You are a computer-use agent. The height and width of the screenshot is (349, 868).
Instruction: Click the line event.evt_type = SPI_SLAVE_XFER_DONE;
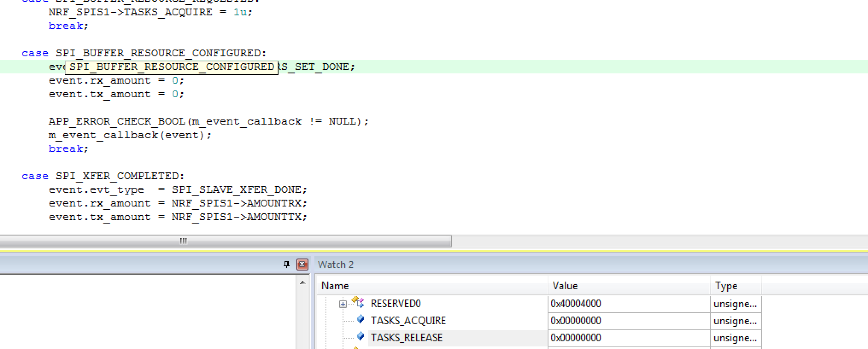click(x=178, y=190)
